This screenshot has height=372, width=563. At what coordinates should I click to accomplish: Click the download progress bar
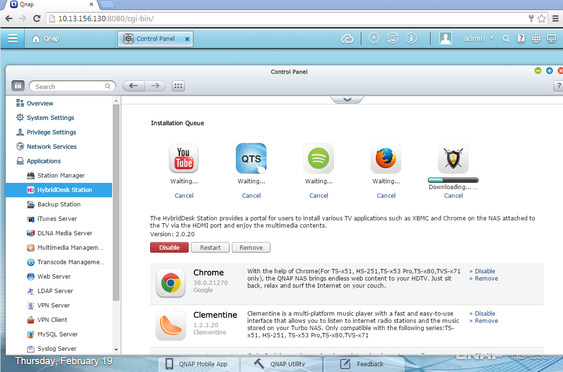point(453,180)
